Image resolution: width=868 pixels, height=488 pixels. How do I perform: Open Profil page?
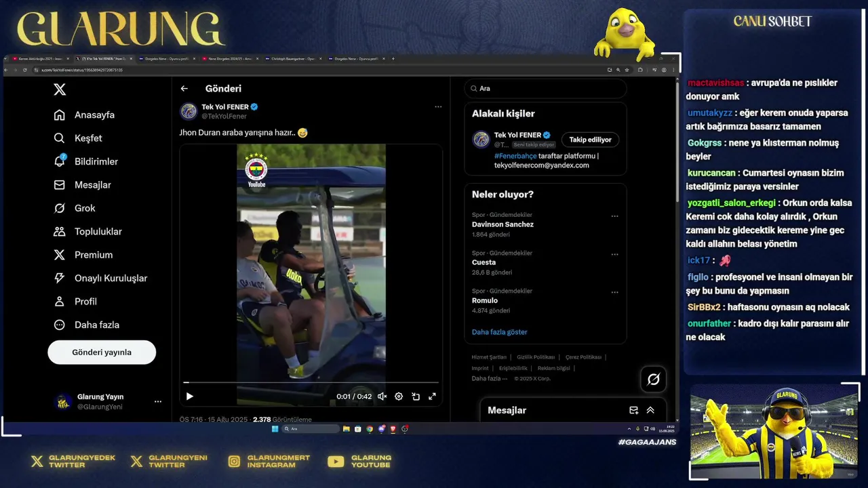75,302
